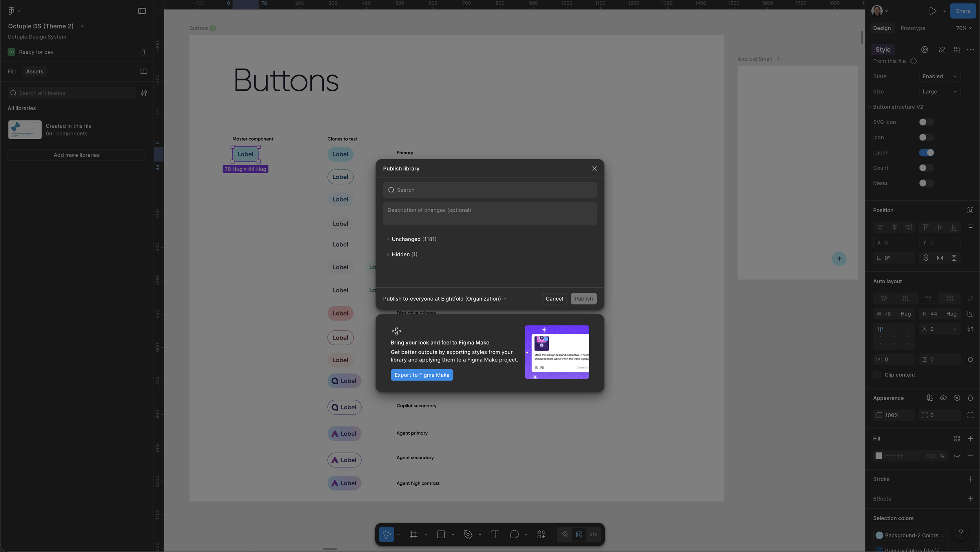Click the Present play icon

[933, 11]
